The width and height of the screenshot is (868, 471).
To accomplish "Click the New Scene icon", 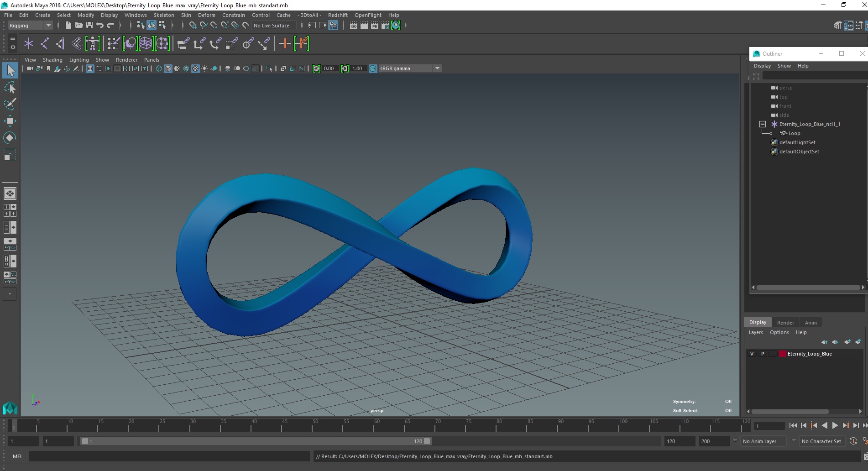I will click(x=68, y=26).
